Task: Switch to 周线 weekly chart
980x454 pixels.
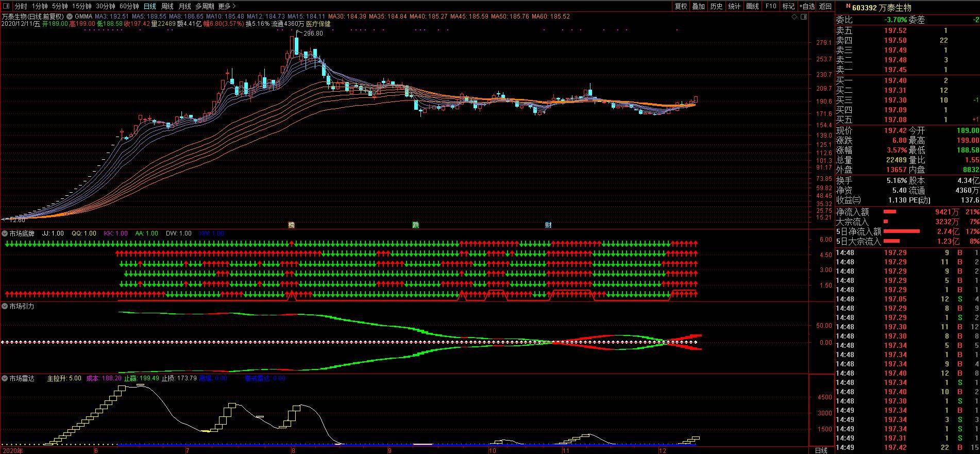Action: [167, 6]
